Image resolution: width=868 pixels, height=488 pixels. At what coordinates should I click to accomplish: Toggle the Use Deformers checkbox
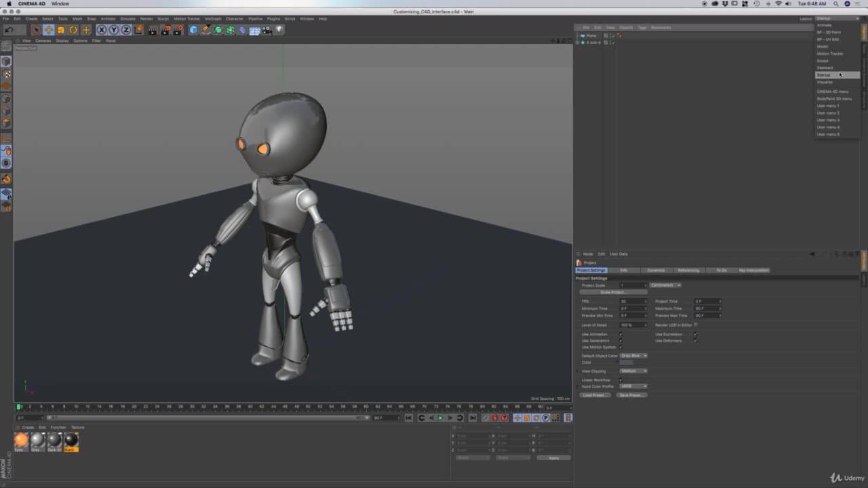(695, 341)
